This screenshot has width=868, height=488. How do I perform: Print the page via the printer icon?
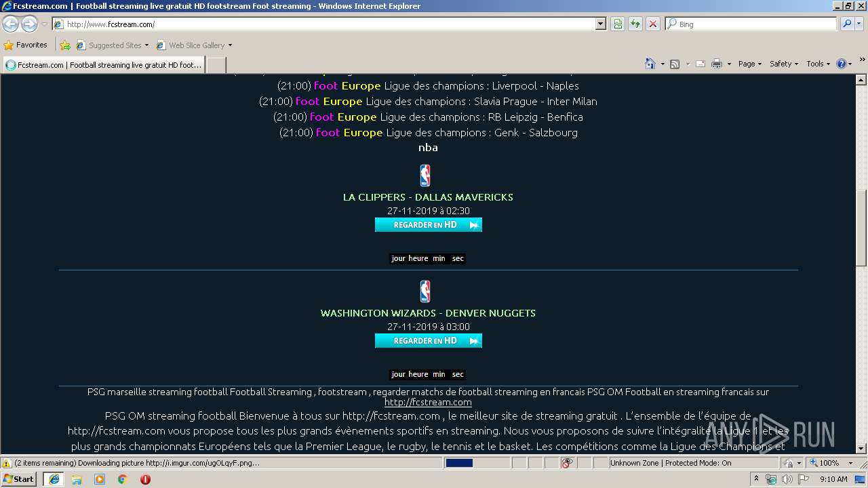point(716,64)
